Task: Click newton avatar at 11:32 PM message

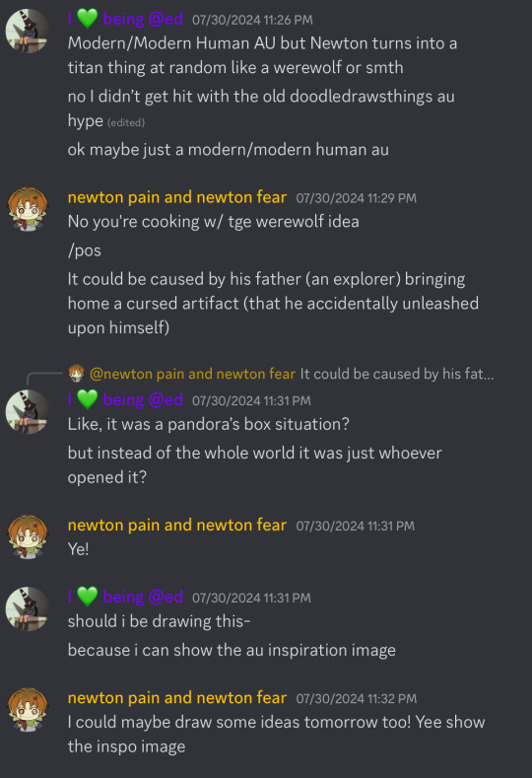Action: tap(28, 710)
